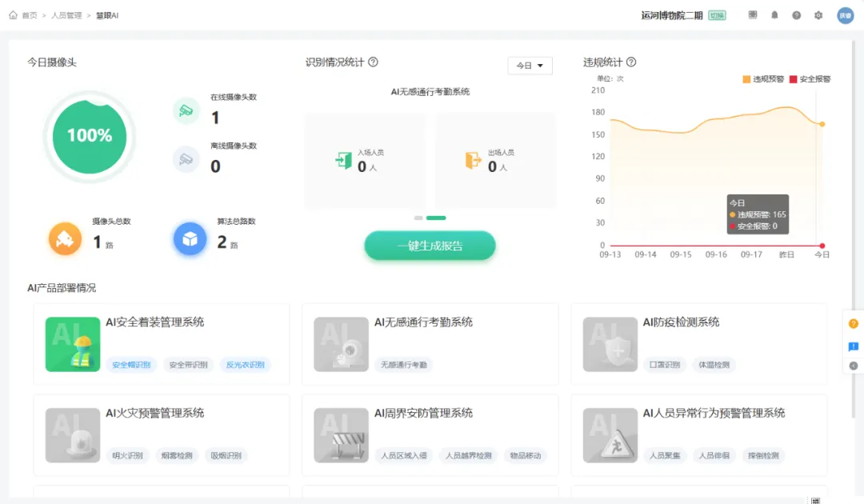
Task: Select the 吸烟识别 tag
Action: (226, 455)
